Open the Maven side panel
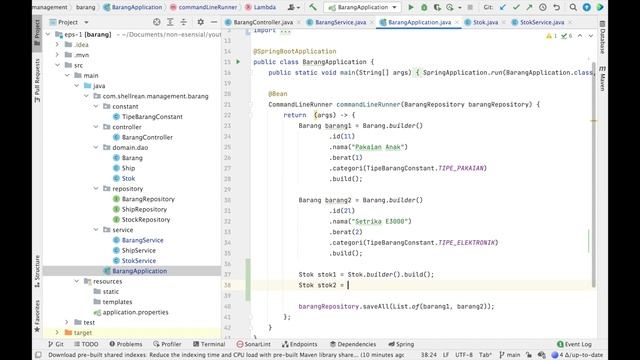Screen dimensions: 640x360 [x=602, y=78]
